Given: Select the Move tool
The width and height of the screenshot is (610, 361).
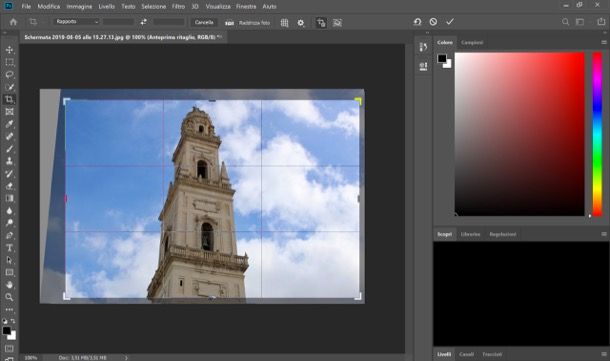Looking at the screenshot, I should point(9,50).
